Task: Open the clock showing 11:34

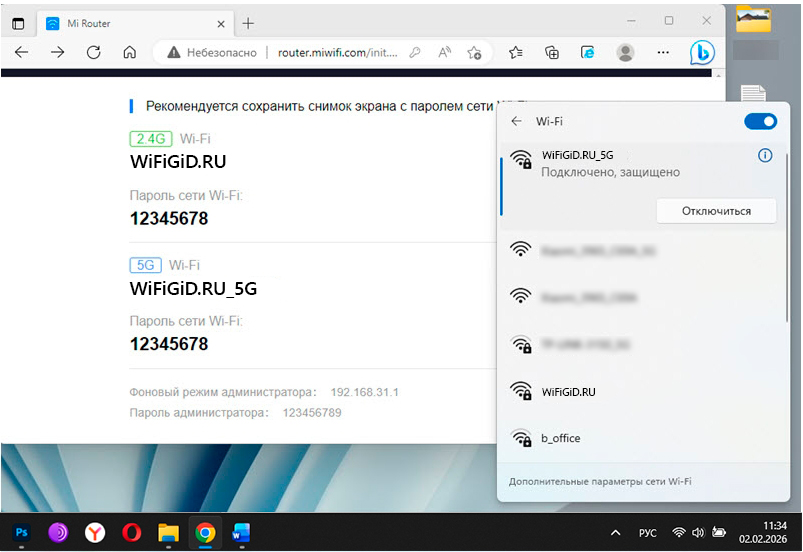Action: (x=763, y=532)
